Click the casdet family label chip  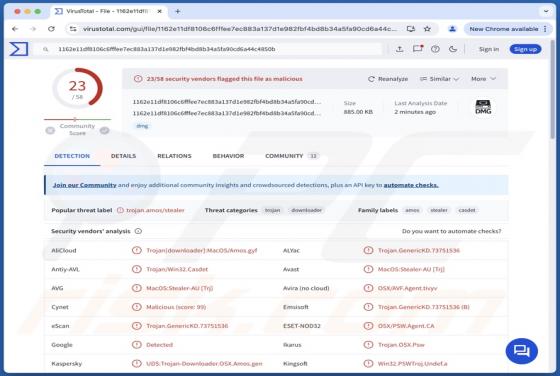point(467,210)
